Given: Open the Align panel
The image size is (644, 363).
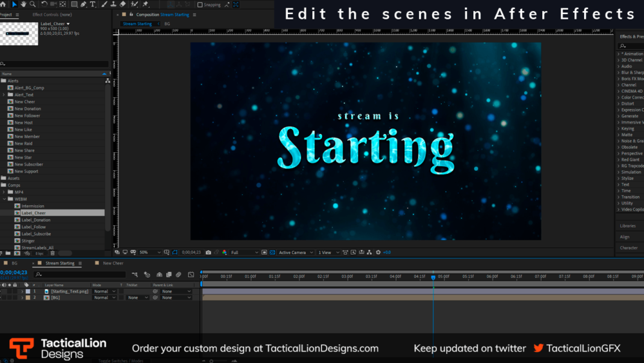Looking at the screenshot, I should click(x=624, y=237).
